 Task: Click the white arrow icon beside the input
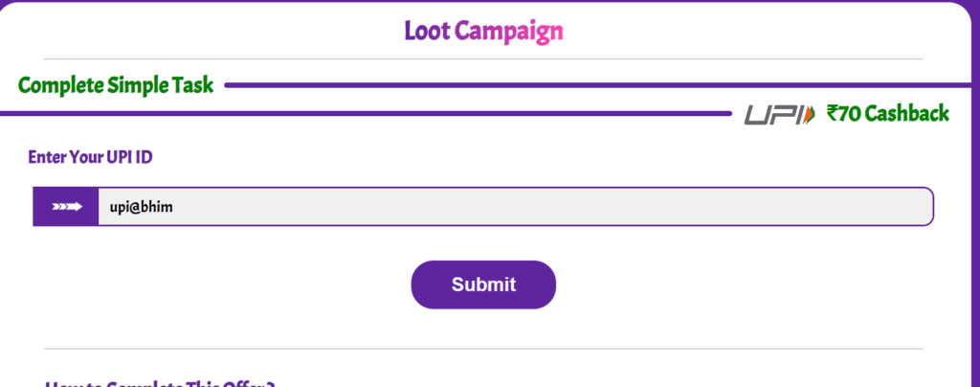[66, 207]
